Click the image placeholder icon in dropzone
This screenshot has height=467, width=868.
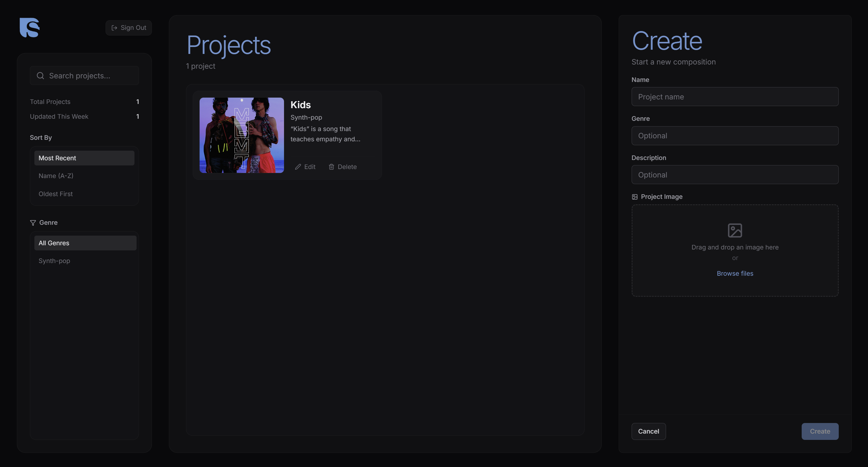(x=734, y=231)
